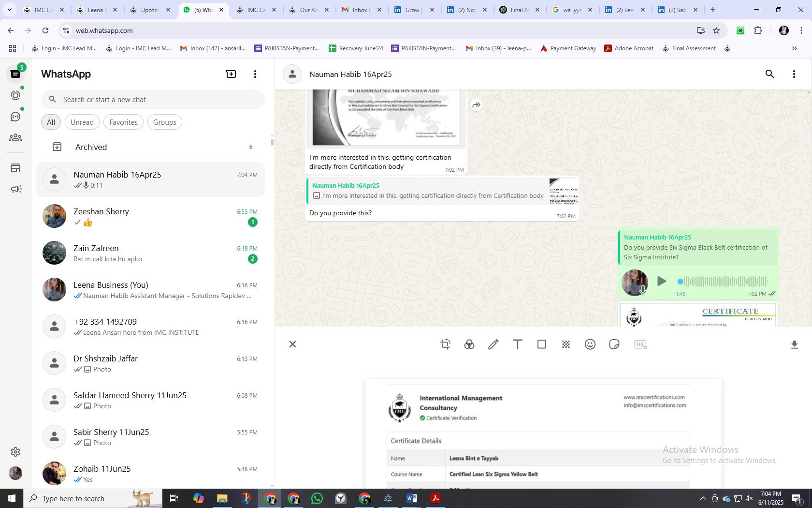Open Windows Start menu

12,498
